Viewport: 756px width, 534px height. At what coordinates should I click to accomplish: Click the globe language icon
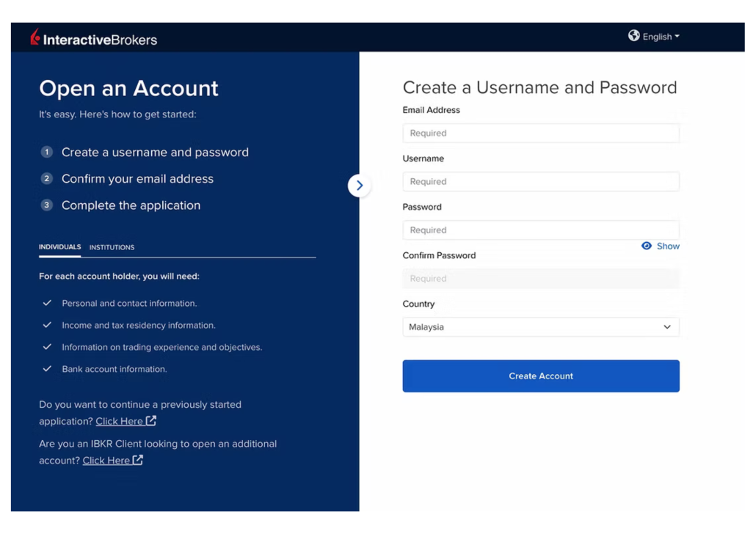pyautogui.click(x=633, y=36)
